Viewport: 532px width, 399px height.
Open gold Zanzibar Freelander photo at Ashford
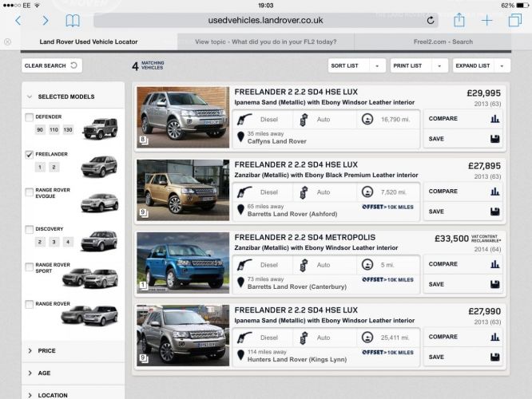(183, 190)
